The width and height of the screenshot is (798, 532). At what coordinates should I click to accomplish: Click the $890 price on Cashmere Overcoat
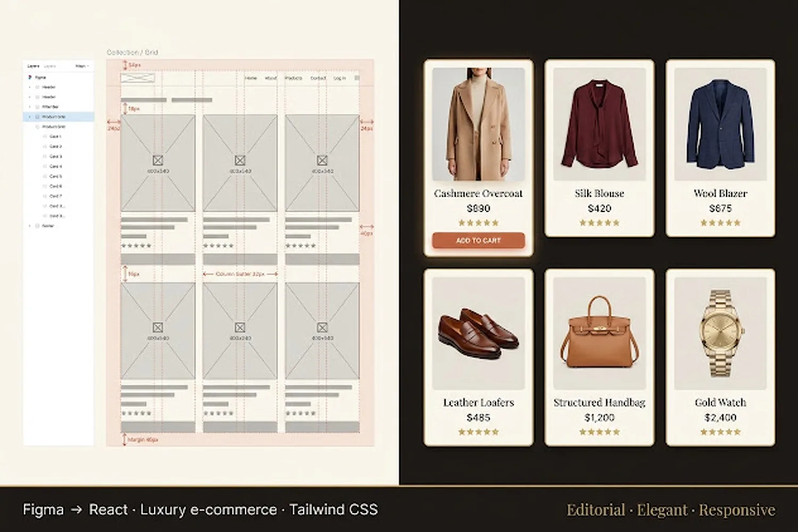478,209
